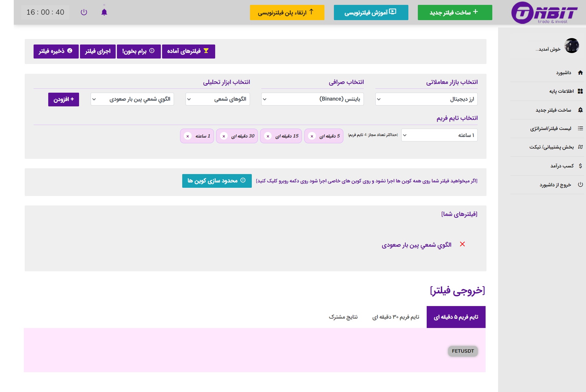Remove the 5 دقیقه ای timeframe chip
The width and height of the screenshot is (586, 392).
(312, 136)
